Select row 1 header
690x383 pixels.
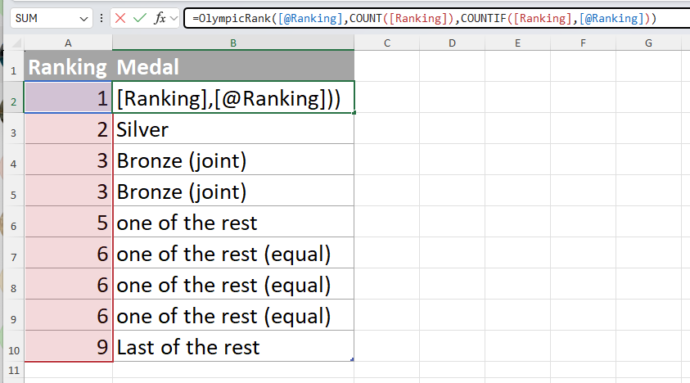(14, 66)
